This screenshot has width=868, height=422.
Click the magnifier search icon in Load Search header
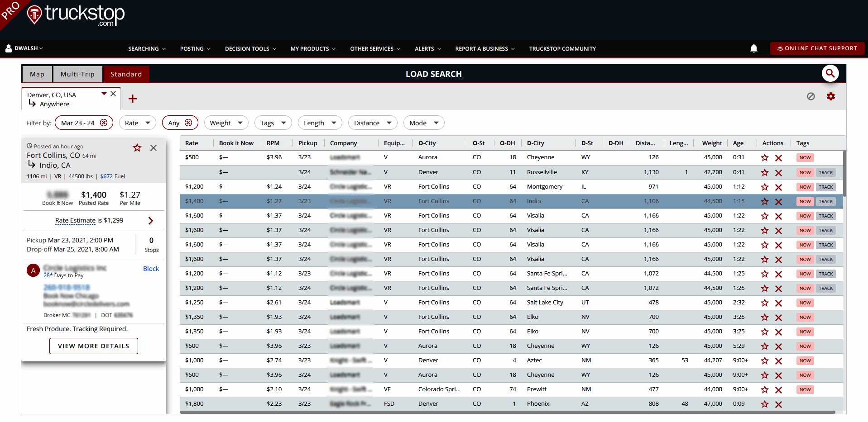830,73
